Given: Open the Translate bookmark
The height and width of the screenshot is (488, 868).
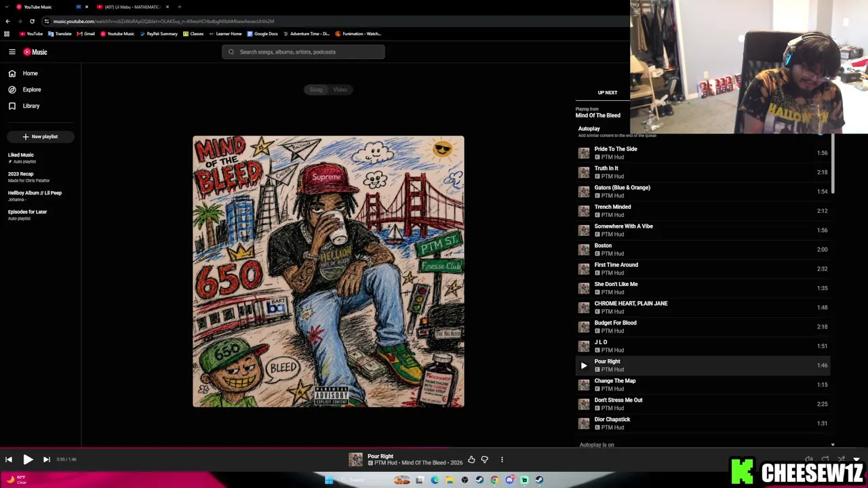Looking at the screenshot, I should [60, 34].
